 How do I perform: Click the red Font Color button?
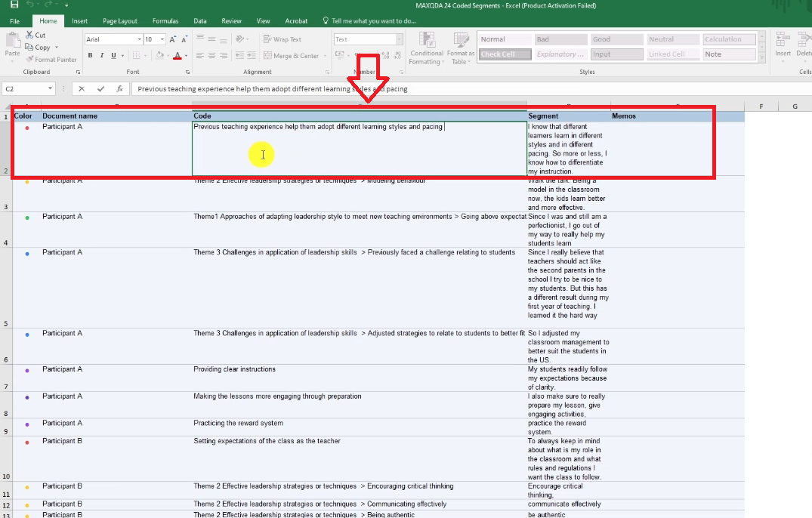[177, 55]
